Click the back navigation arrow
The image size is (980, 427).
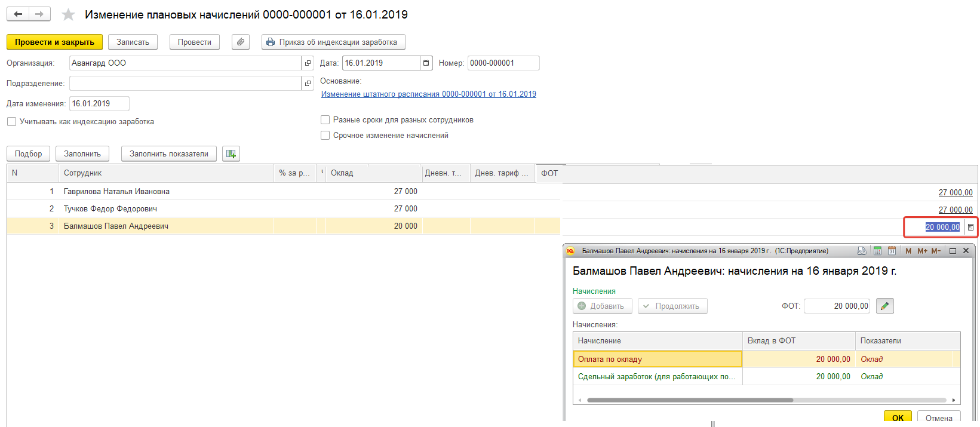(18, 14)
